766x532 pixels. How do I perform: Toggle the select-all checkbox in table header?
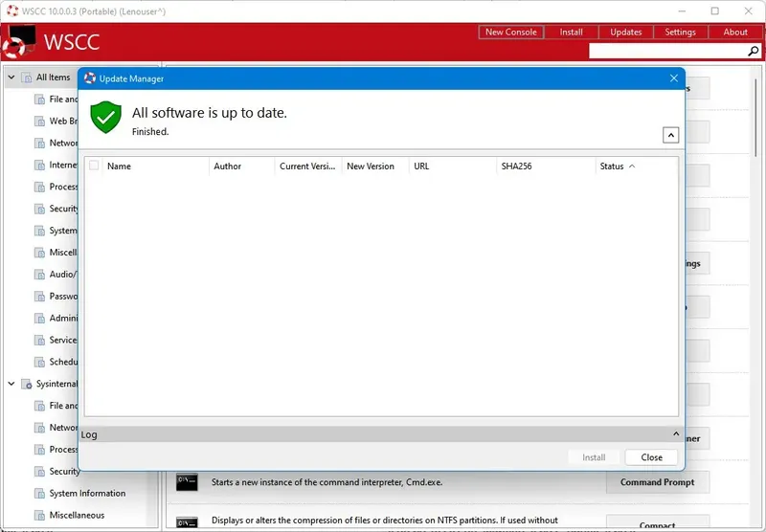click(94, 166)
